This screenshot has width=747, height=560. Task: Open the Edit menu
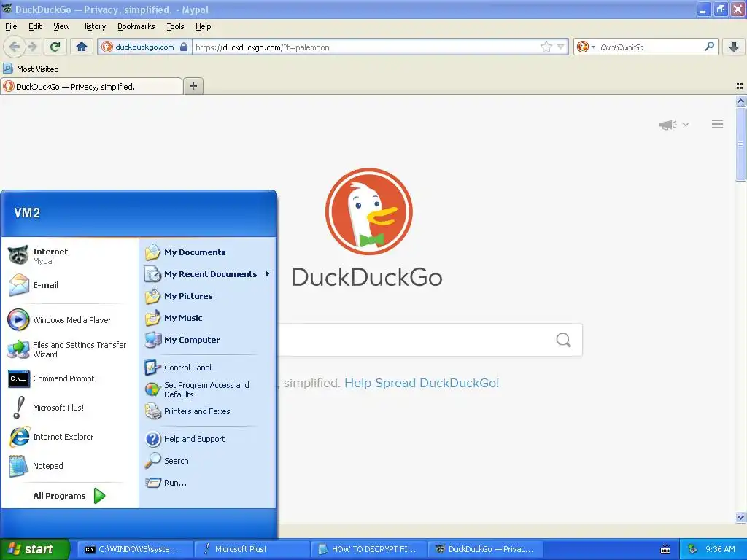pos(35,26)
